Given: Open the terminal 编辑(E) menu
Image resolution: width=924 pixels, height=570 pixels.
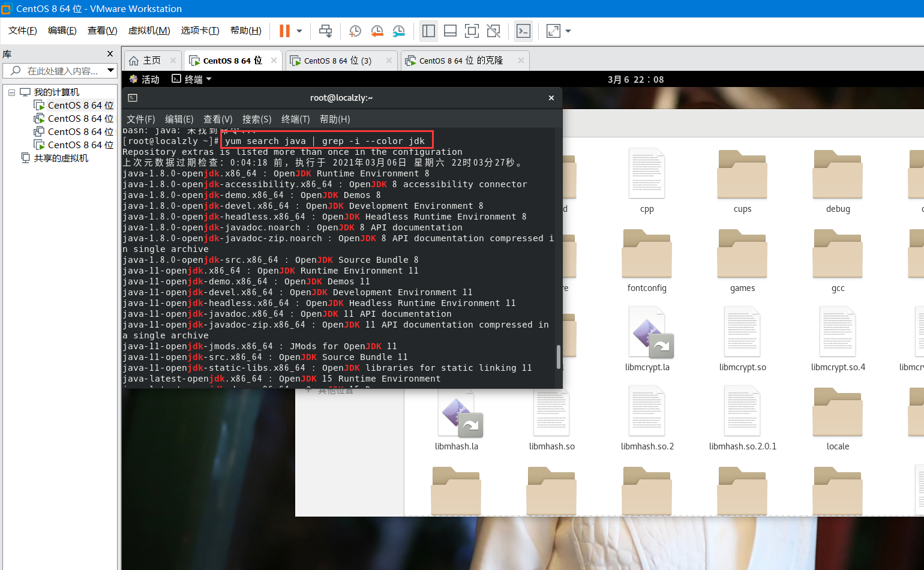Looking at the screenshot, I should point(179,119).
